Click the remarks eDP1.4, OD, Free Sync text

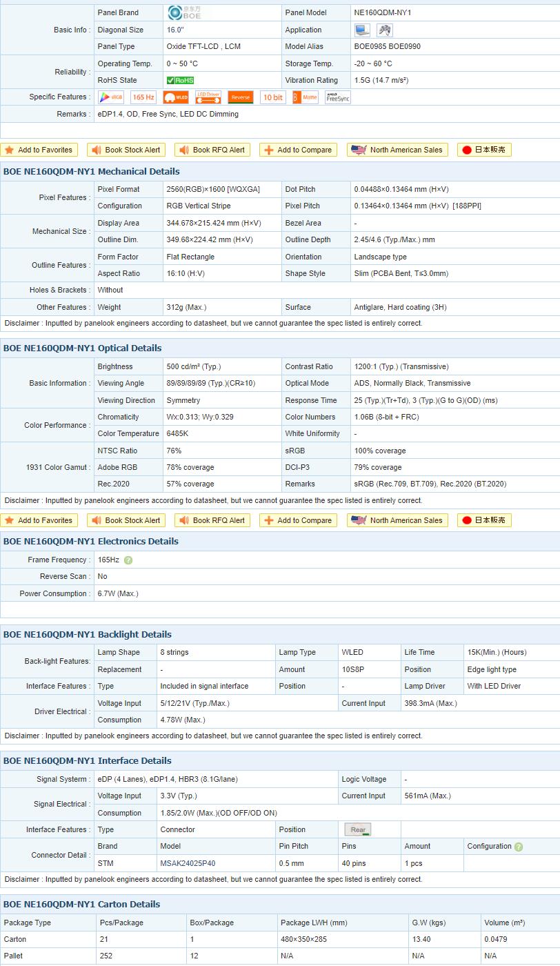pos(168,114)
